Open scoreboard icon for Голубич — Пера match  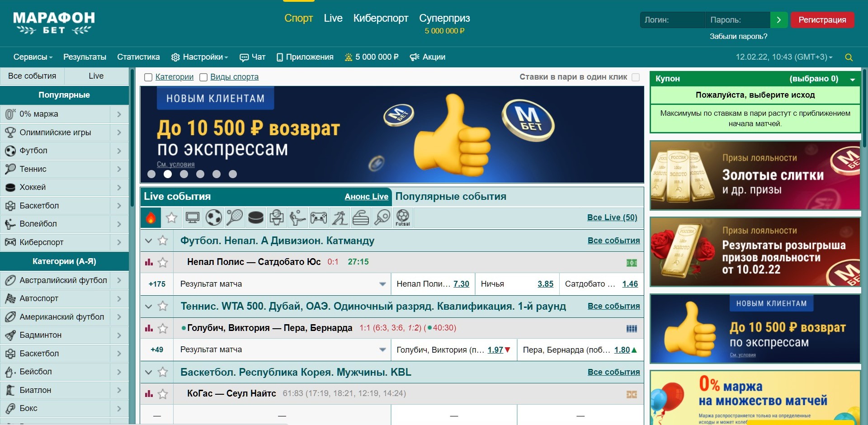tap(632, 329)
